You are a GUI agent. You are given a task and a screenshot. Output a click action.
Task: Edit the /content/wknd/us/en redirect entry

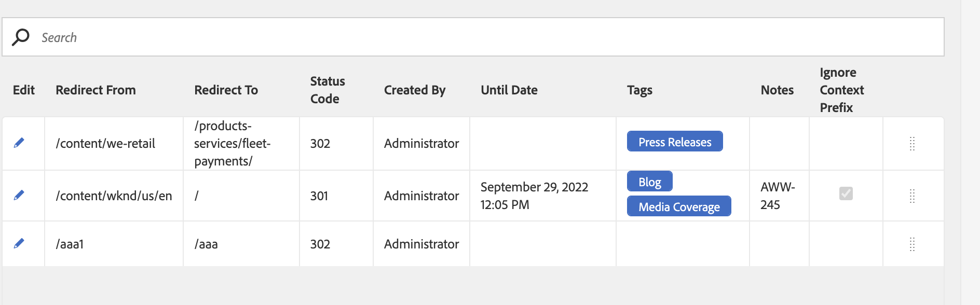click(x=19, y=196)
